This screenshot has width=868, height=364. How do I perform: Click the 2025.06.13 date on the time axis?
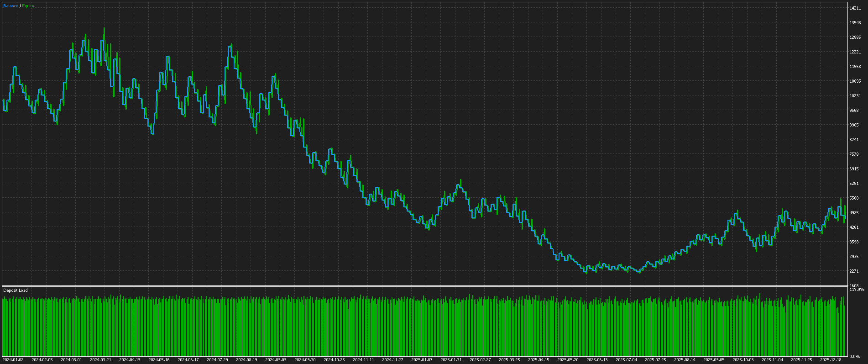tap(597, 360)
